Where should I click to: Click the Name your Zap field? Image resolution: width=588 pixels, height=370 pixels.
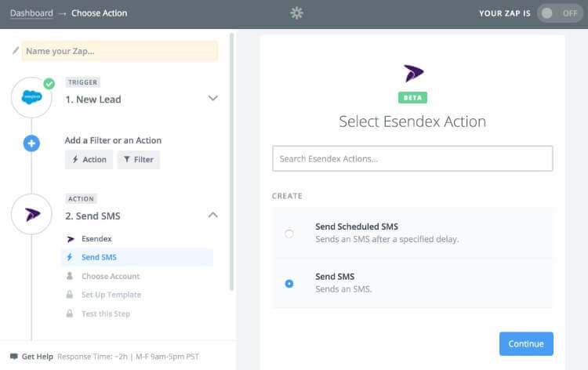click(x=120, y=51)
